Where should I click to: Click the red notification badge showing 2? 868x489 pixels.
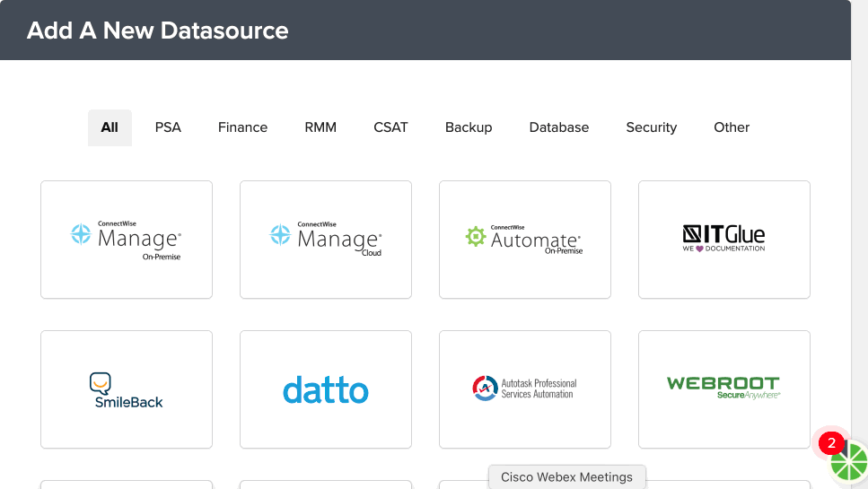(x=831, y=443)
